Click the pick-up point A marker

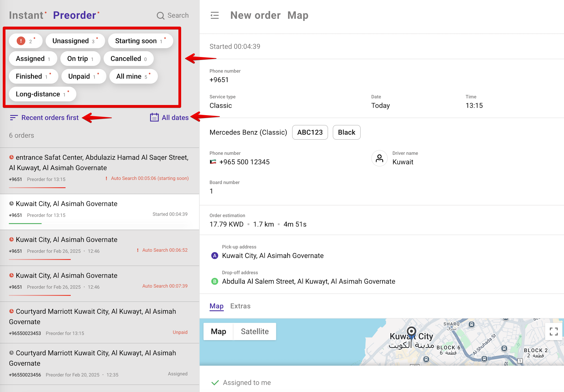pyautogui.click(x=215, y=256)
